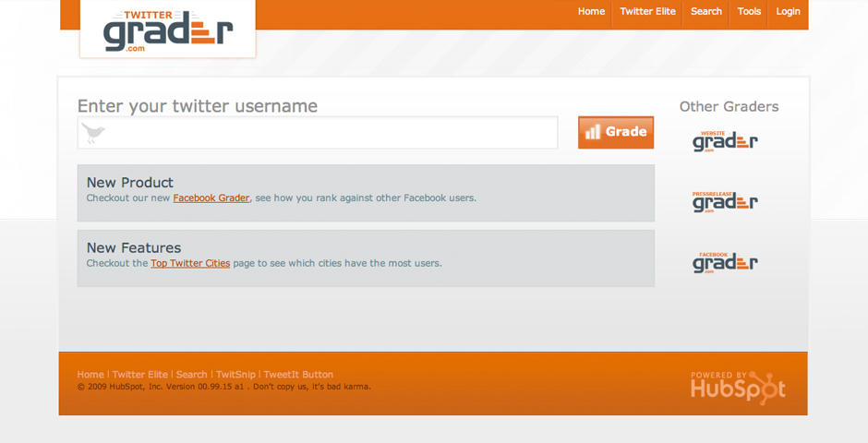The image size is (868, 443).
Task: Click the New Features heading
Action: [134, 247]
